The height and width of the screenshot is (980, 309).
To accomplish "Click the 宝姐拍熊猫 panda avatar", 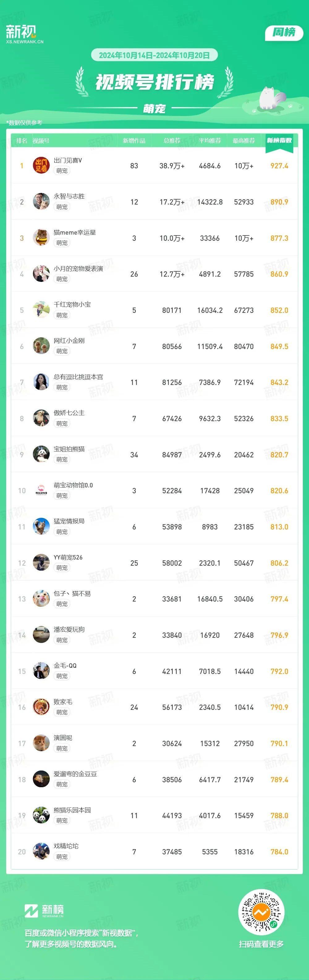I will click(x=41, y=454).
